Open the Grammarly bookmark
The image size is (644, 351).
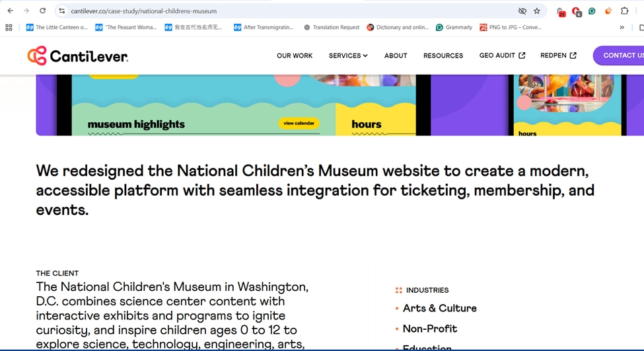pos(454,28)
